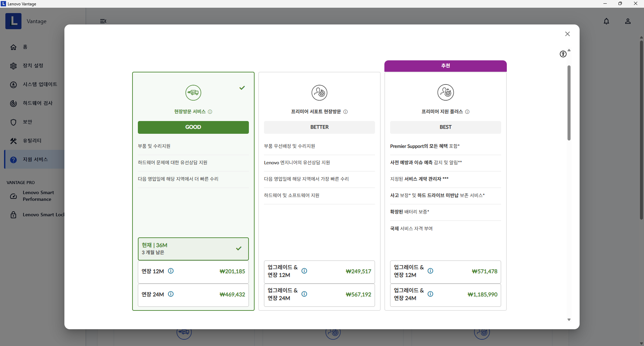Click the 현장방문 서비스 truck icon

[193, 93]
